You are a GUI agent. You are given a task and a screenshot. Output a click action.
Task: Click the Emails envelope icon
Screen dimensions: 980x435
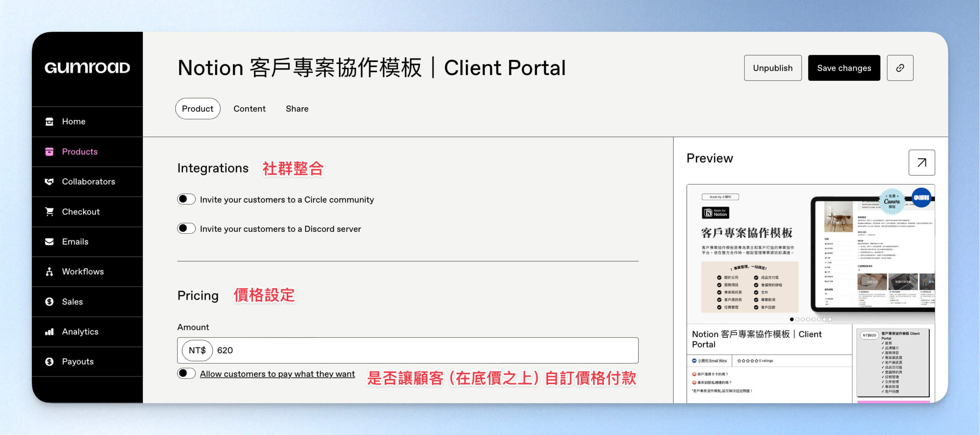49,242
